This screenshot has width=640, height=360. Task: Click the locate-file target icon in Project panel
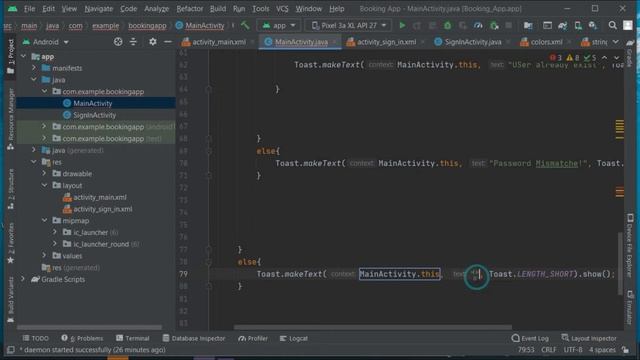118,42
